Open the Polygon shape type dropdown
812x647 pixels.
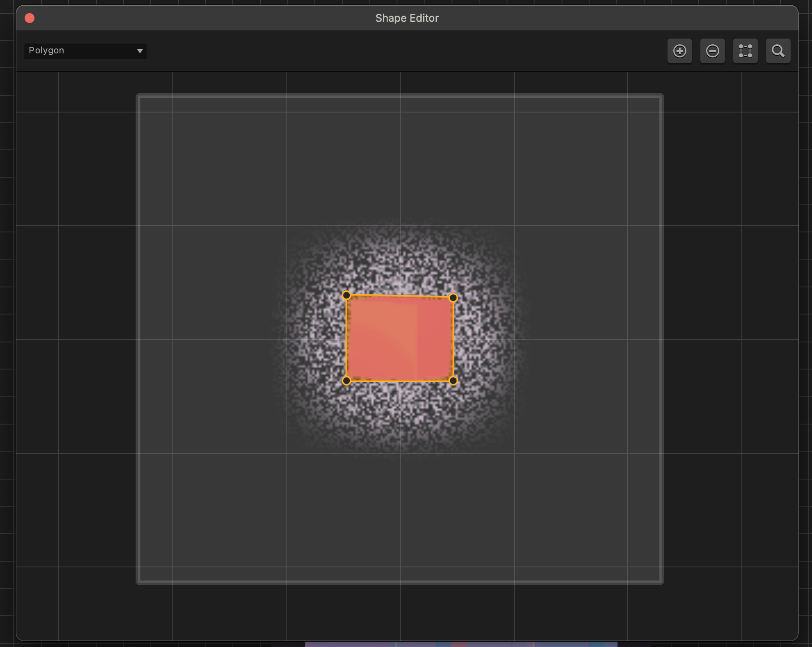[x=85, y=51]
